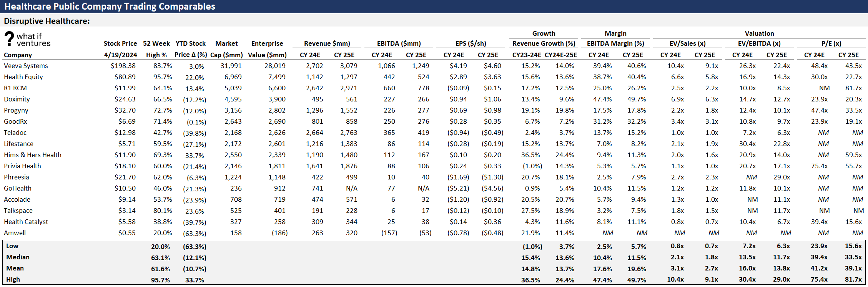Click the Stock Price column header
This screenshot has height=287, width=868.
tap(120, 43)
